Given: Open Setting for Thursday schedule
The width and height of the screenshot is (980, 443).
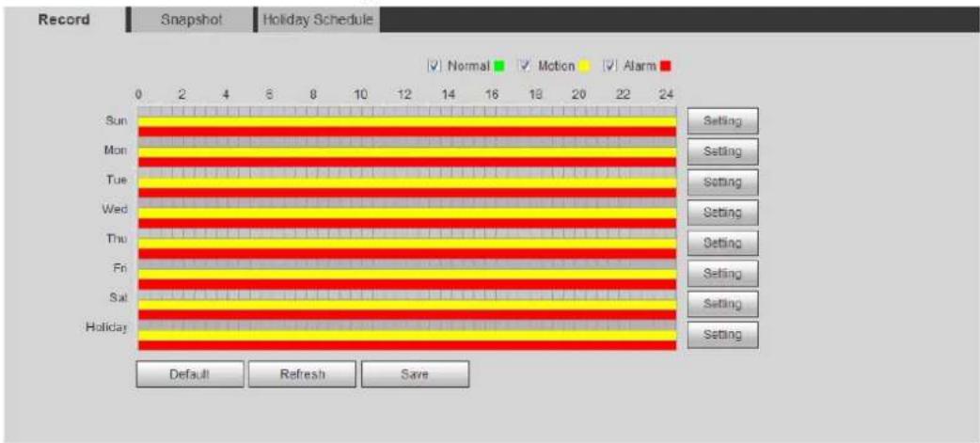Looking at the screenshot, I should [722, 243].
